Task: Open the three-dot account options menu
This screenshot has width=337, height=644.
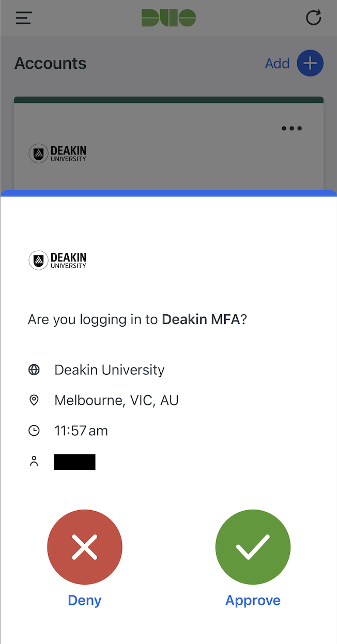Action: [x=292, y=128]
